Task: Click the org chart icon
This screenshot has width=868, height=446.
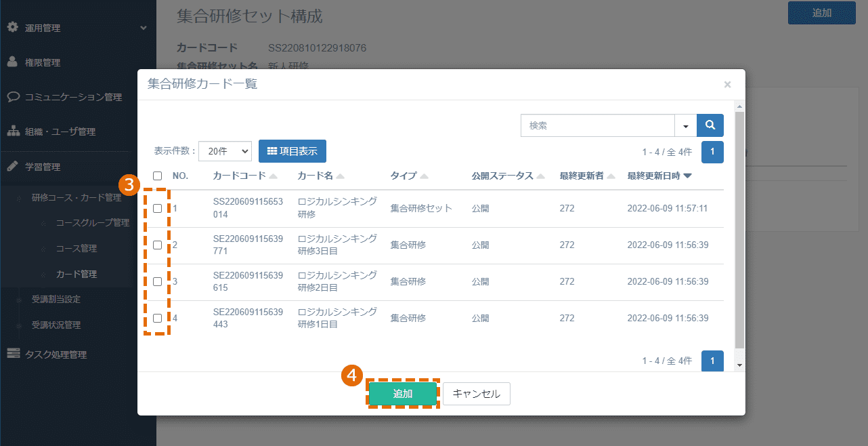Action: click(x=12, y=131)
